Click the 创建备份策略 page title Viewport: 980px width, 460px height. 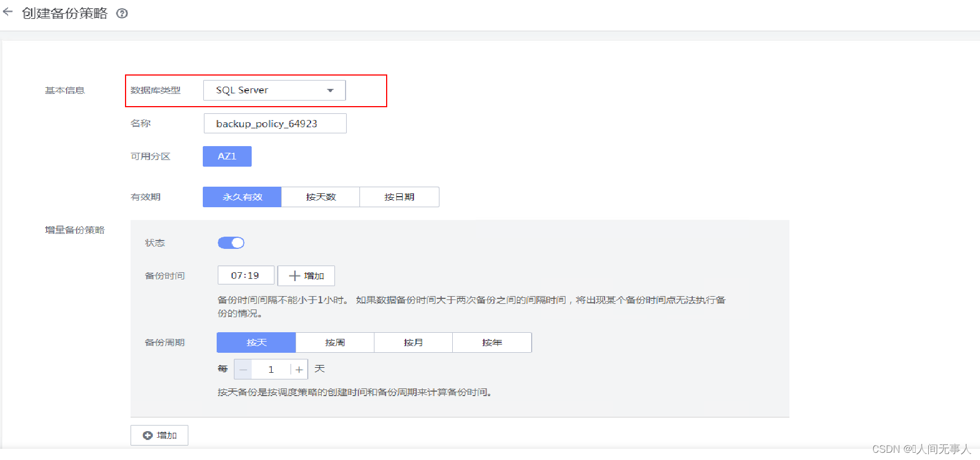pos(64,13)
